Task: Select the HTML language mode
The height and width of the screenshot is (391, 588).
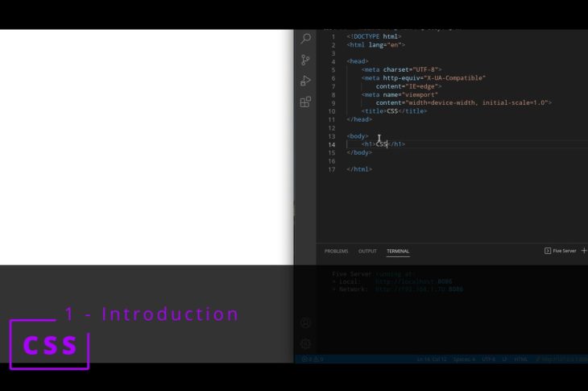Action: point(520,358)
